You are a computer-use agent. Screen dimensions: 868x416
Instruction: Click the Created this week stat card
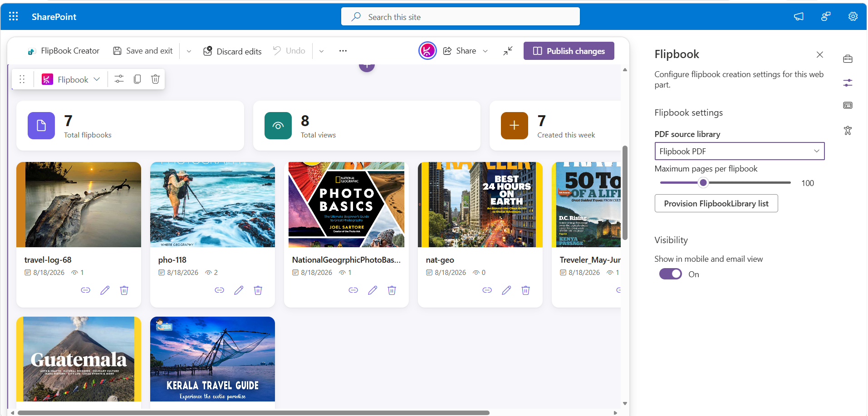pyautogui.click(x=555, y=126)
